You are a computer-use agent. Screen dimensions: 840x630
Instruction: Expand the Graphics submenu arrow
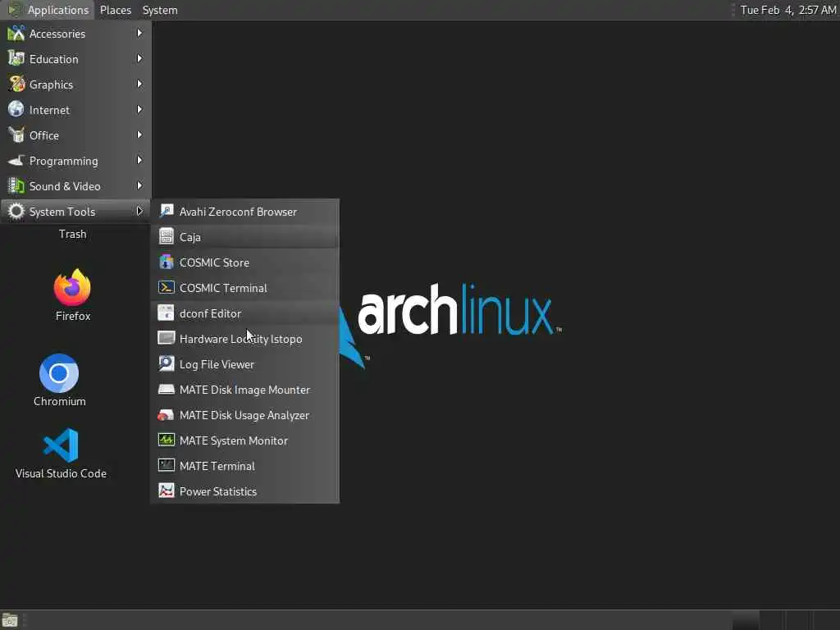coord(139,84)
